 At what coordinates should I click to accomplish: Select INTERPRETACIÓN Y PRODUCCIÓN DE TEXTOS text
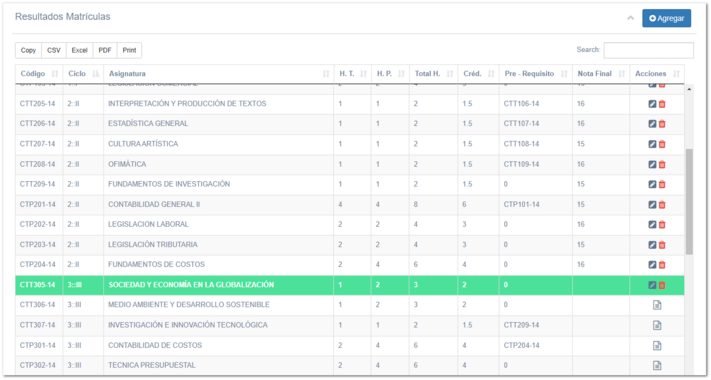pyautogui.click(x=187, y=104)
